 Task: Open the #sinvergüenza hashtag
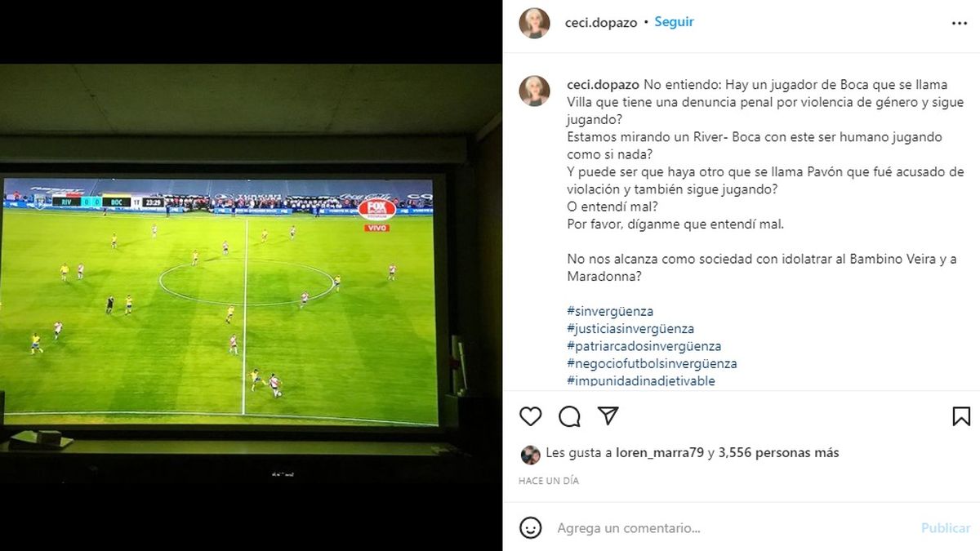[610, 311]
